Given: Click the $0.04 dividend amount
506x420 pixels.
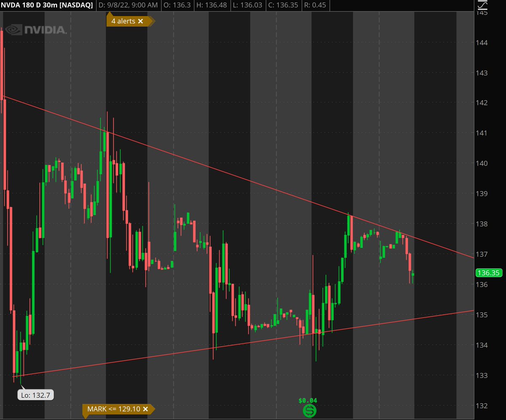Looking at the screenshot, I should 307,400.
